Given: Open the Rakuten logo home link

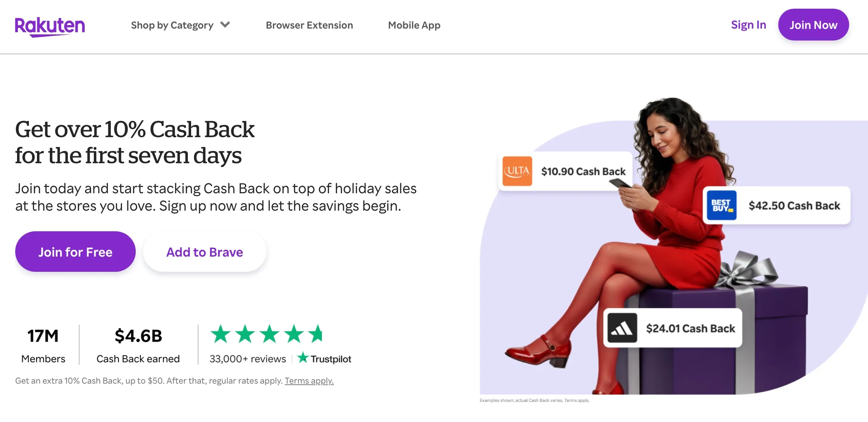Looking at the screenshot, I should (x=50, y=26).
